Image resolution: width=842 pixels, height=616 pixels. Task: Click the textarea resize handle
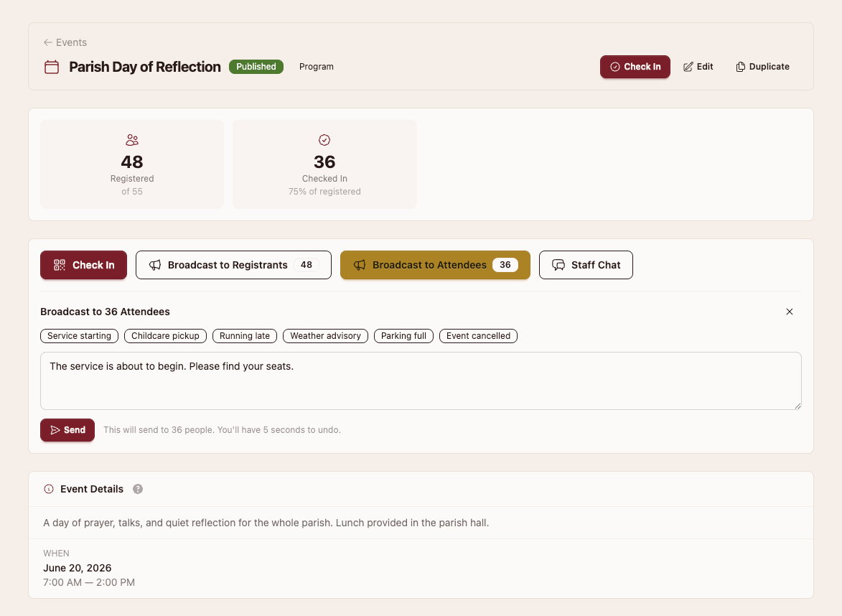797,406
